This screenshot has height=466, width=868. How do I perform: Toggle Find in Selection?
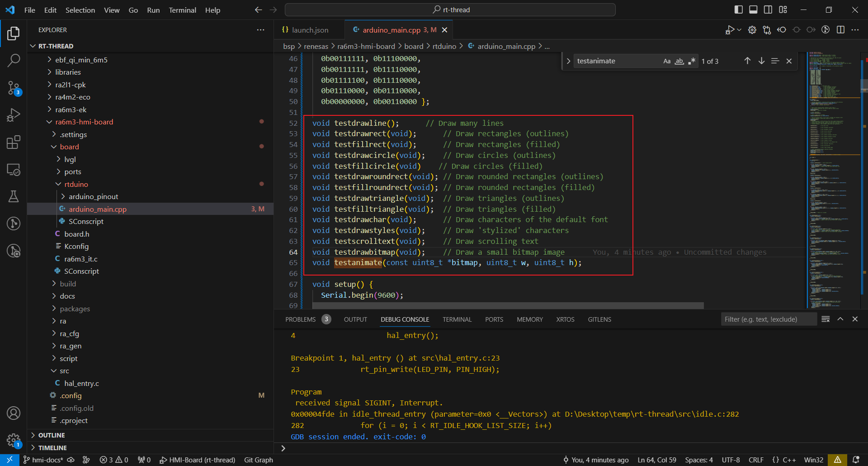coord(775,61)
